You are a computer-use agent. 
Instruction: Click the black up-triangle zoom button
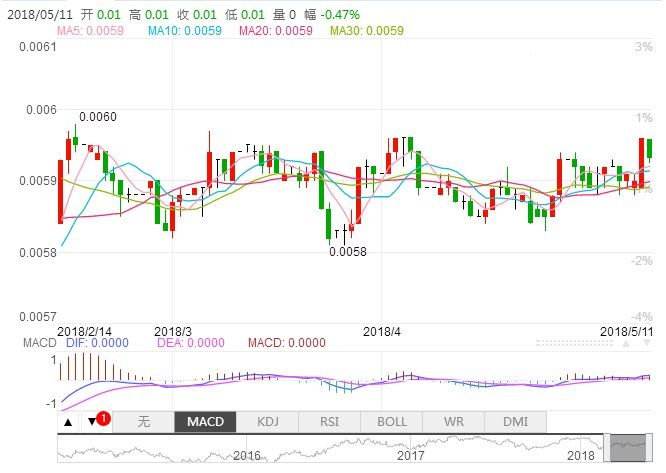click(68, 422)
